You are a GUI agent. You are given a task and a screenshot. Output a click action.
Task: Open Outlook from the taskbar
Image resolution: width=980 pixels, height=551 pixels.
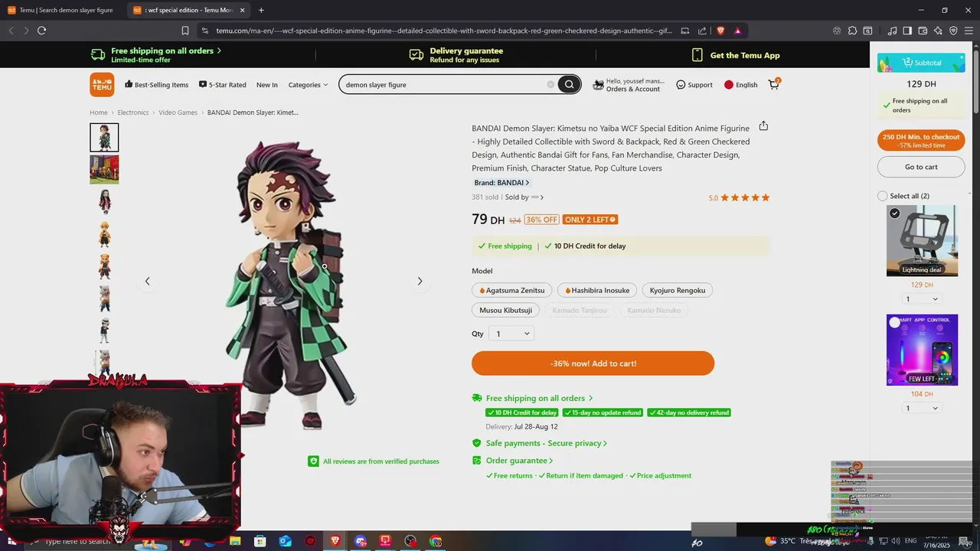pos(285,541)
